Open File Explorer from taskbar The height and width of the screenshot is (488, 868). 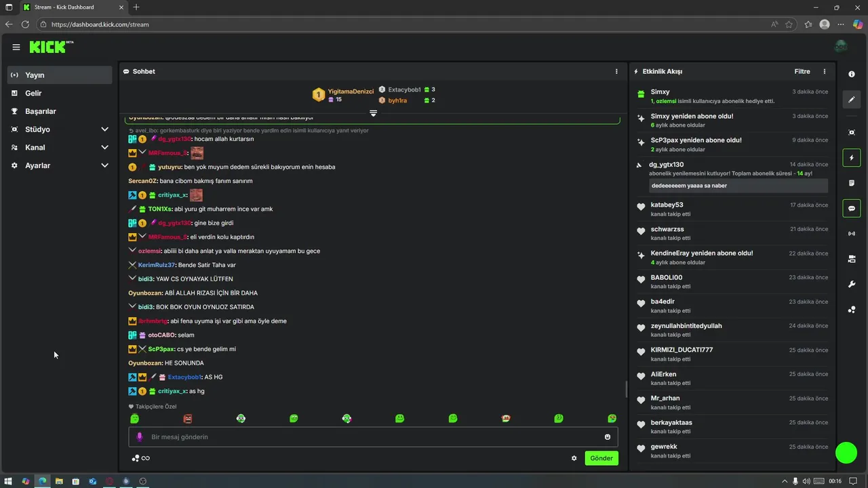59,481
